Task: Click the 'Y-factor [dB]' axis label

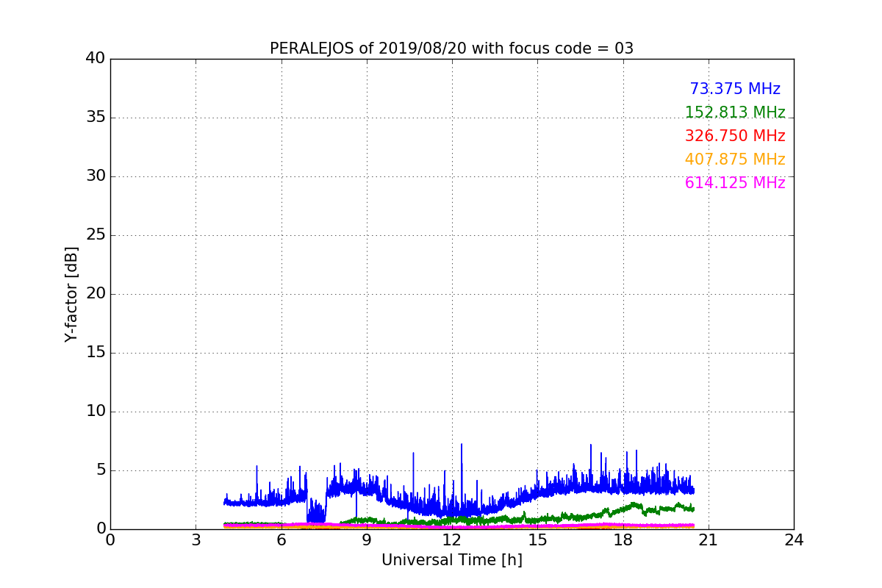Action: [71, 294]
